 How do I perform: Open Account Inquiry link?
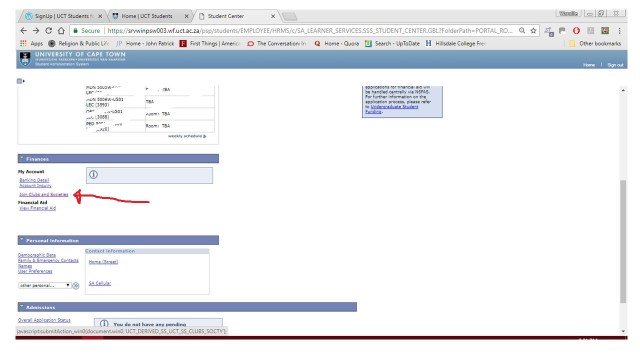coord(36,186)
